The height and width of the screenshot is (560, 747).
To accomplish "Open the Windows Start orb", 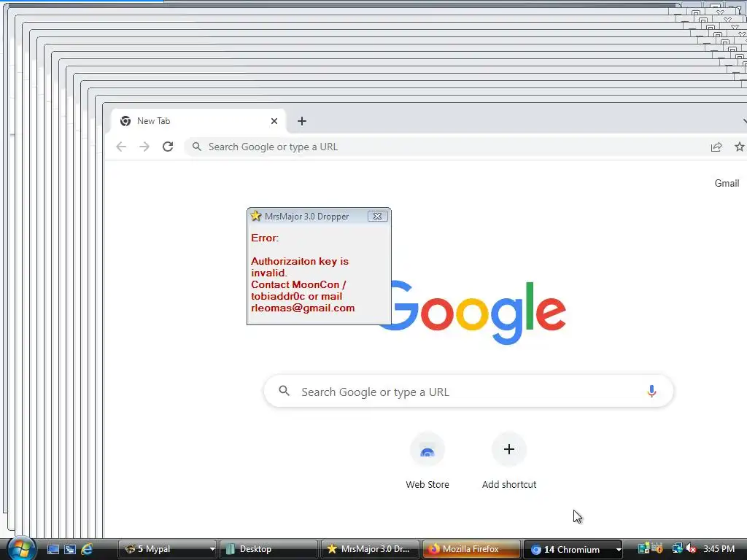I will tap(21, 548).
